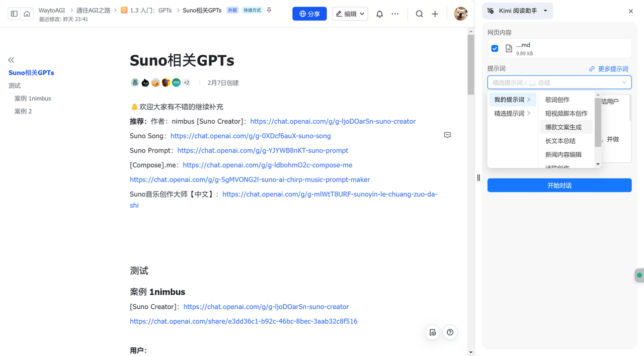Click the panel divider handle
644x356 pixels.
[478, 177]
